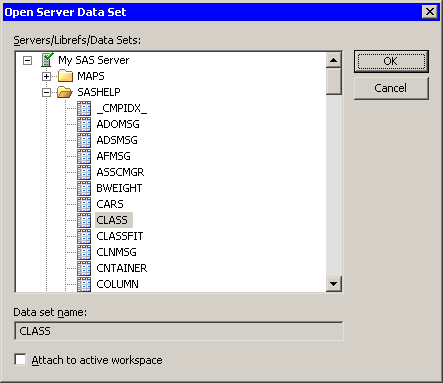Click the CNTAINER data set icon
The image size is (443, 383).
(x=84, y=268)
